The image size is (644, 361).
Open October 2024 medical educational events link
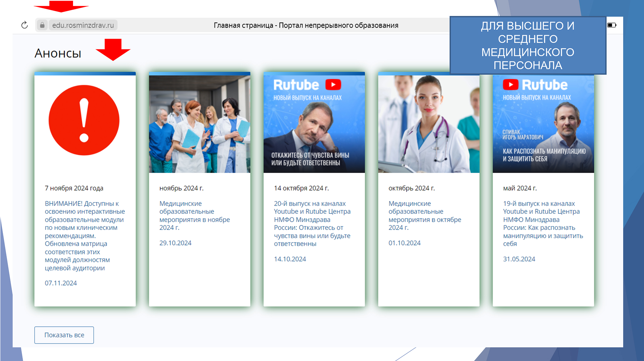pos(425,216)
